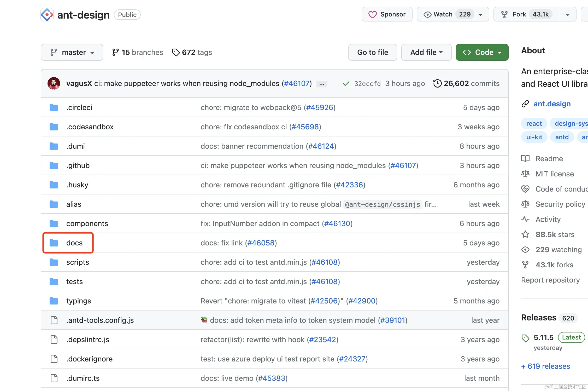Open the tests folder
This screenshot has width=588, height=391.
click(74, 281)
